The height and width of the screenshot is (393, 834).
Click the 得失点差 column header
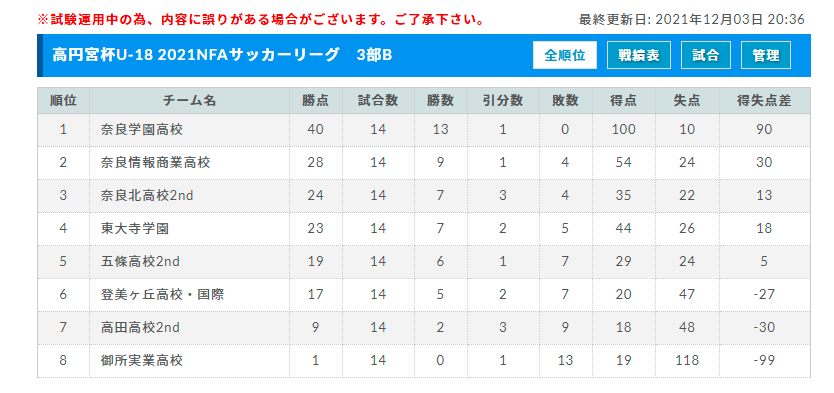(x=764, y=101)
